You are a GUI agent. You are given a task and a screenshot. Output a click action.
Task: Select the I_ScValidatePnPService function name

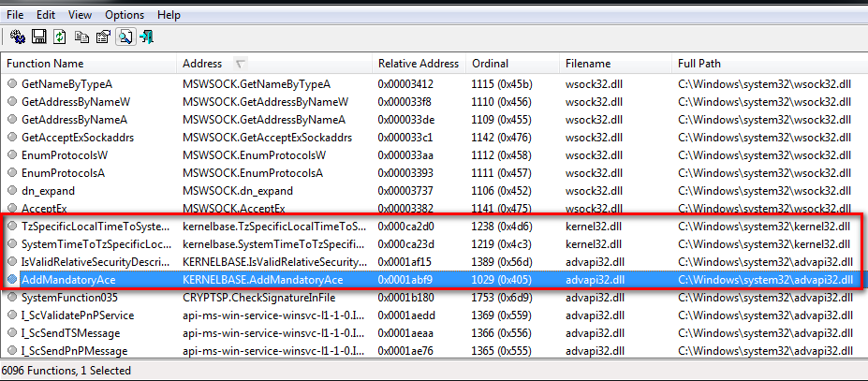[x=78, y=315]
